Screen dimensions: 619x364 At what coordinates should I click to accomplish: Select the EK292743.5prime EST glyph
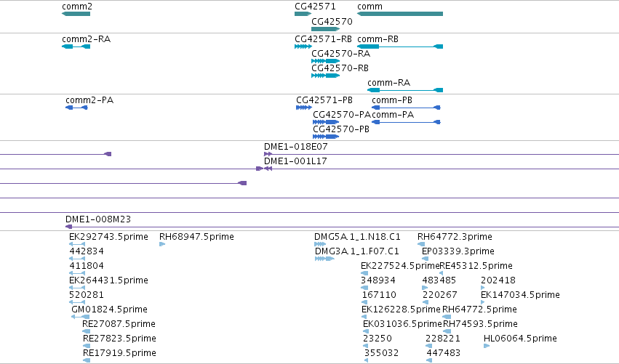tap(77, 245)
